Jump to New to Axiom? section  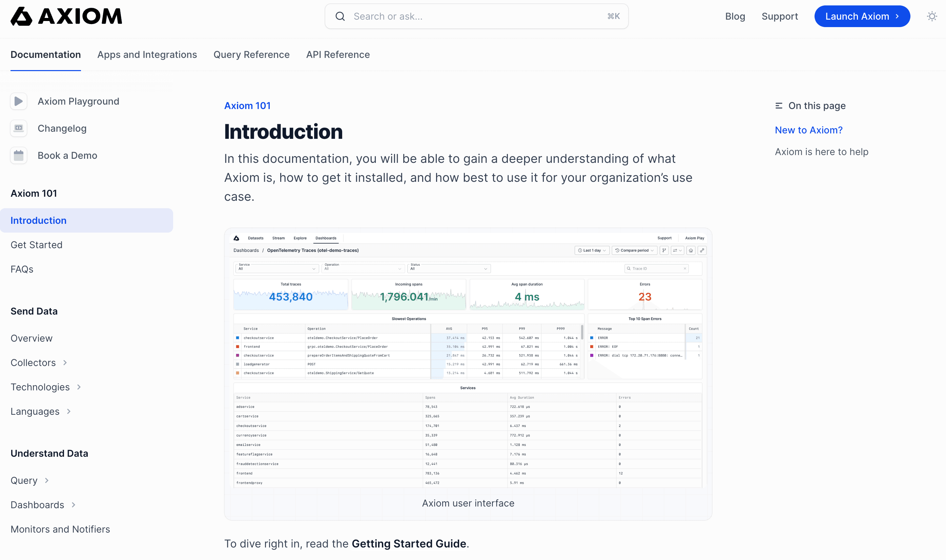click(x=808, y=130)
